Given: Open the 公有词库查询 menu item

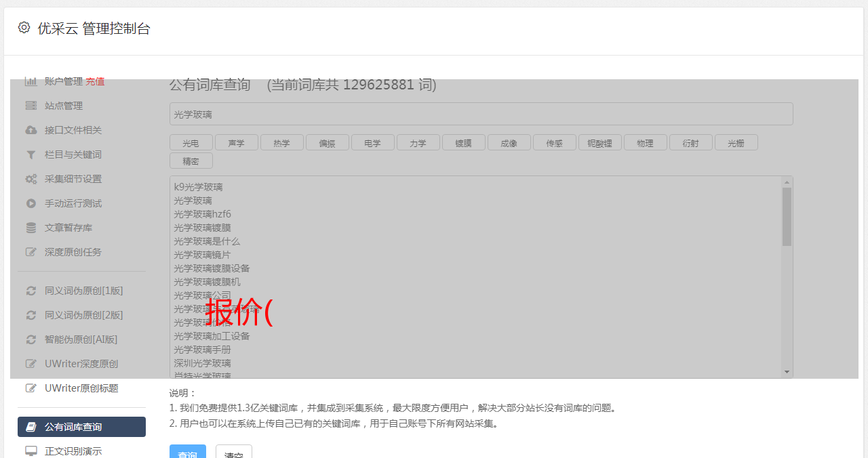Looking at the screenshot, I should [81, 427].
